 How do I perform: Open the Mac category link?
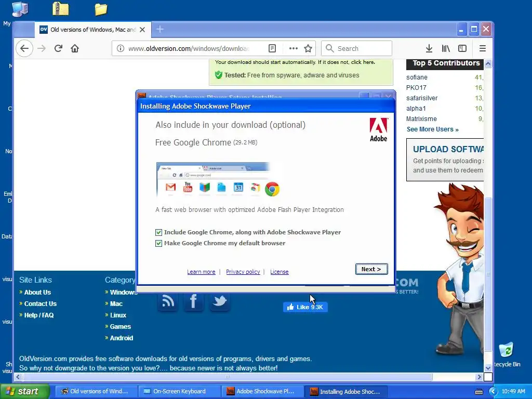point(116,303)
